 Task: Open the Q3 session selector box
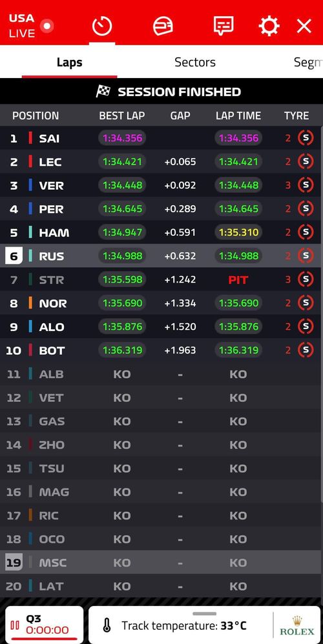tap(44, 625)
